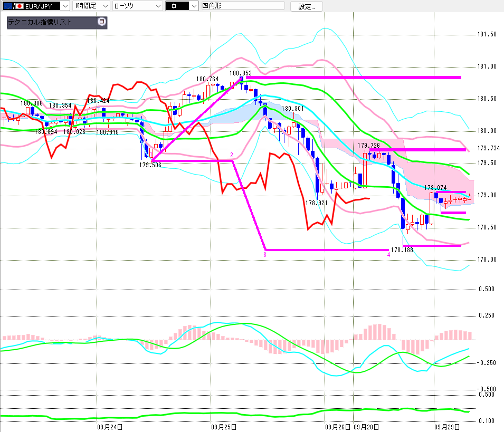Click the 181.00 price axis label
This screenshot has width=504, height=432.
pos(487,66)
